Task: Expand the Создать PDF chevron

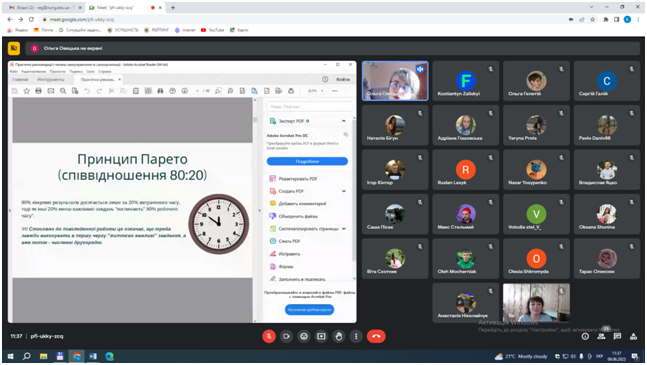Action: coord(344,191)
